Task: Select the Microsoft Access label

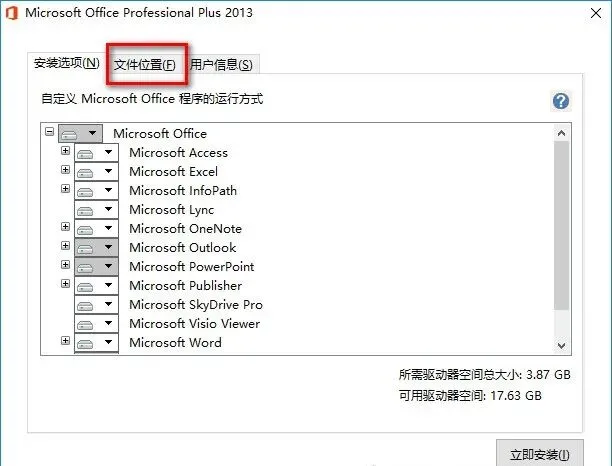Action: tap(178, 153)
